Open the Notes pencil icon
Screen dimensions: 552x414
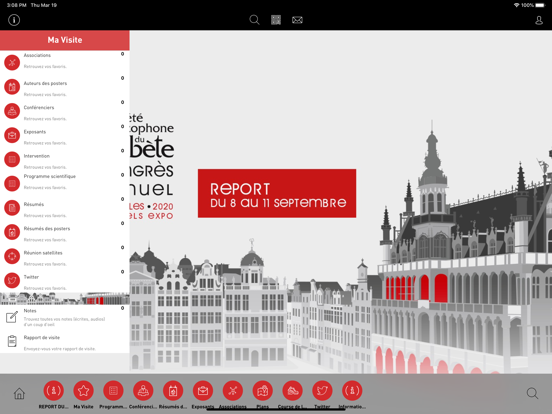(x=12, y=317)
